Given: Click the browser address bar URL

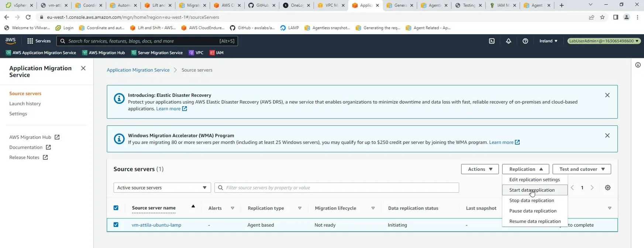Looking at the screenshot, I should point(133,17).
